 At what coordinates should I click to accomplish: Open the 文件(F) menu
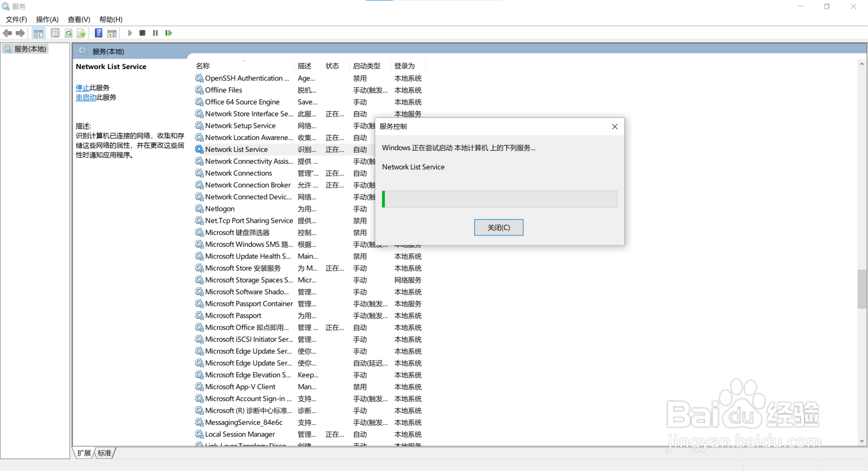click(16, 19)
